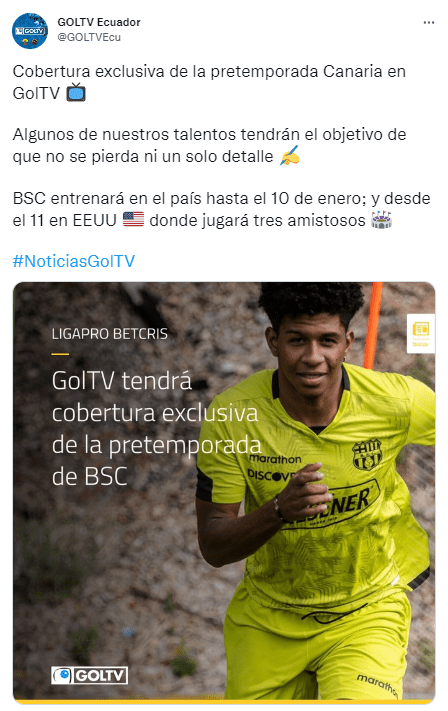Click the United States flag emoji

click(133, 220)
